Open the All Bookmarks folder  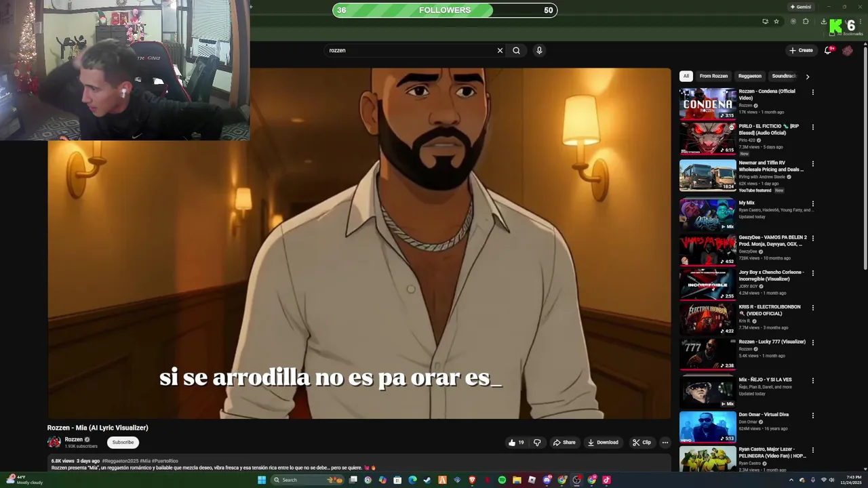pos(846,34)
